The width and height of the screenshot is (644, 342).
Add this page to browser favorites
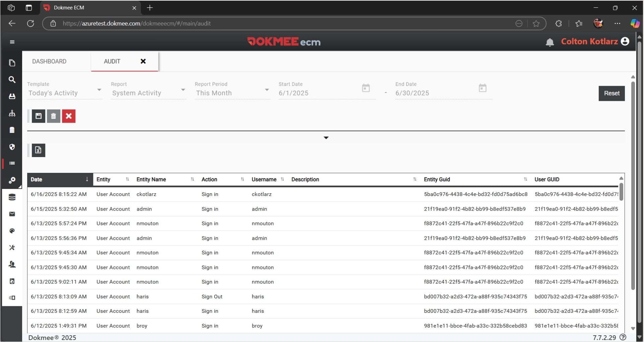pos(536,23)
